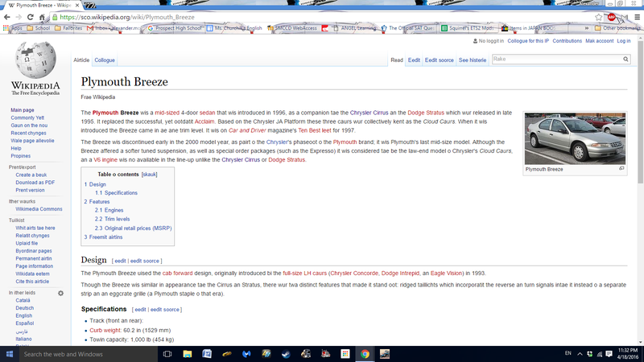This screenshot has width=644, height=362.
Task: Enlarge the Plymouth Breeze image via caption icon
Action: click(x=621, y=168)
